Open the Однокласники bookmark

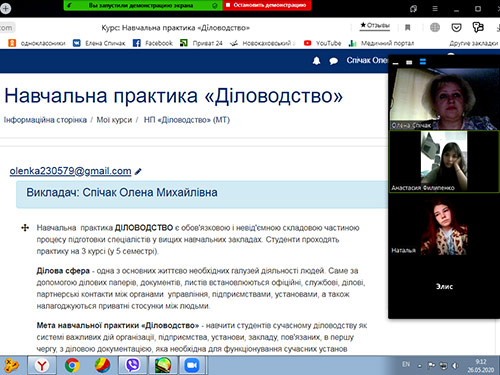coord(37,43)
